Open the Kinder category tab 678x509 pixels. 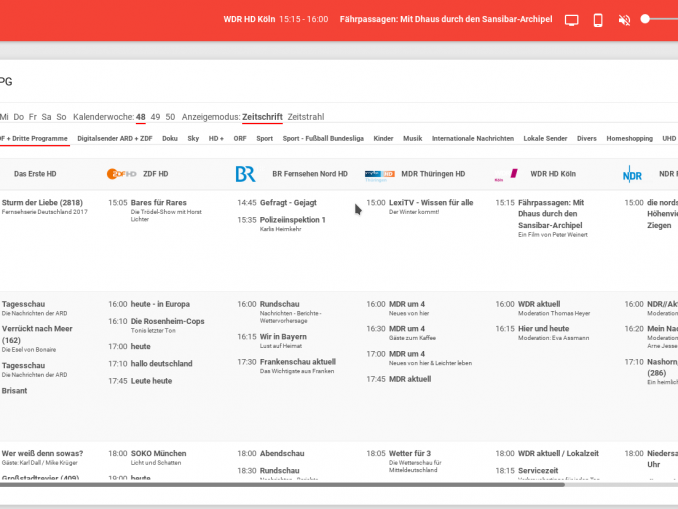384,138
